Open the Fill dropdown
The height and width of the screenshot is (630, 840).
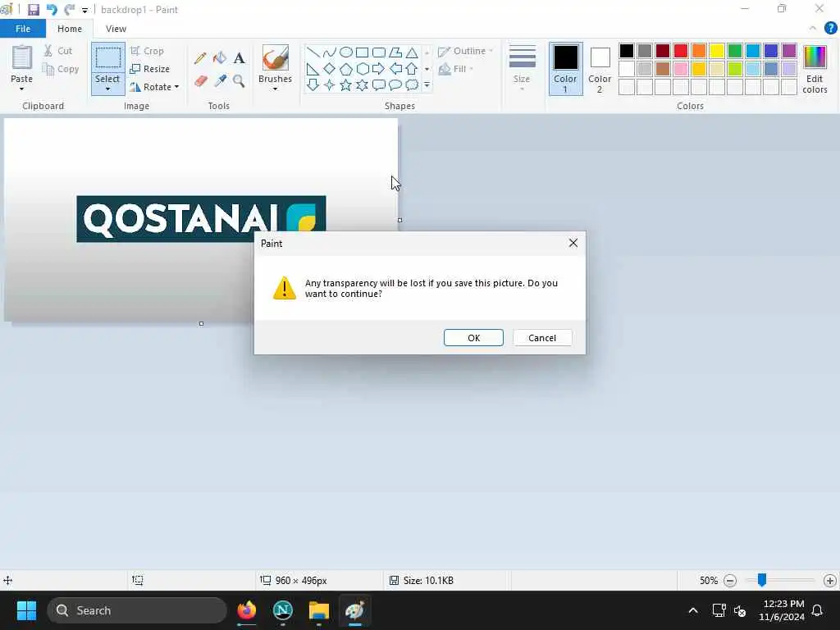[x=456, y=69]
